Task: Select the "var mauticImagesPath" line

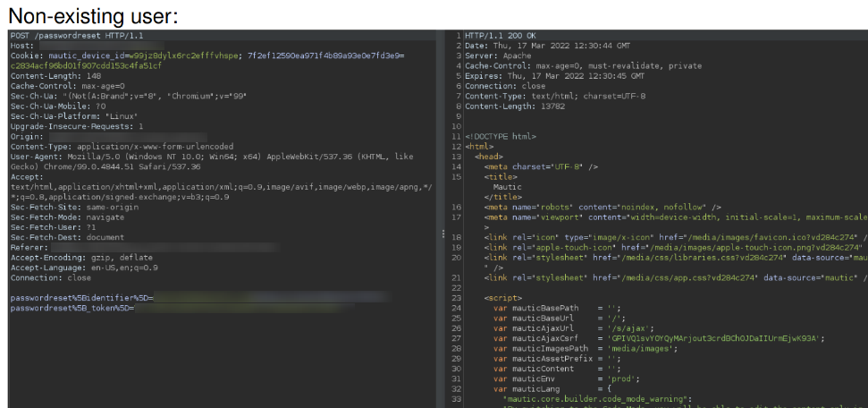Action: 586,348
